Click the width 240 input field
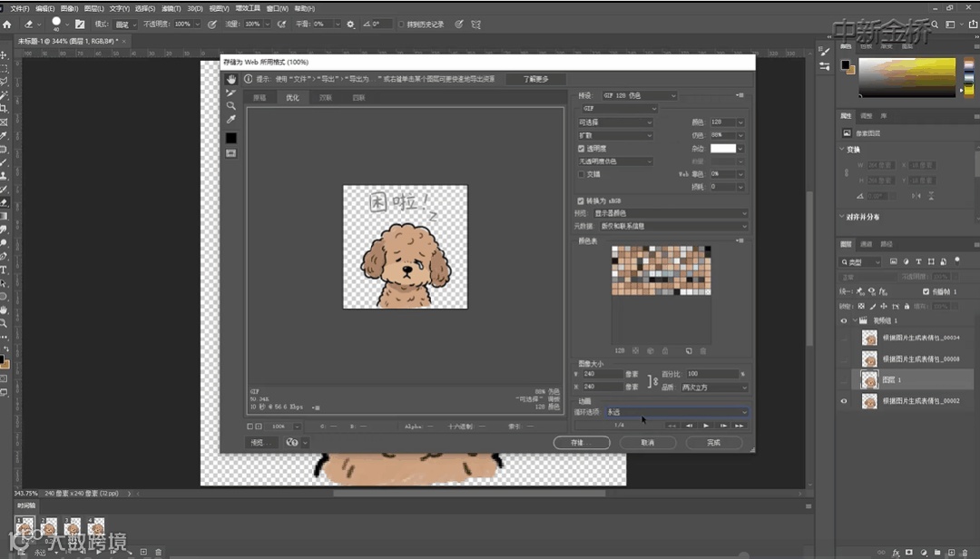980x559 pixels. [602, 374]
